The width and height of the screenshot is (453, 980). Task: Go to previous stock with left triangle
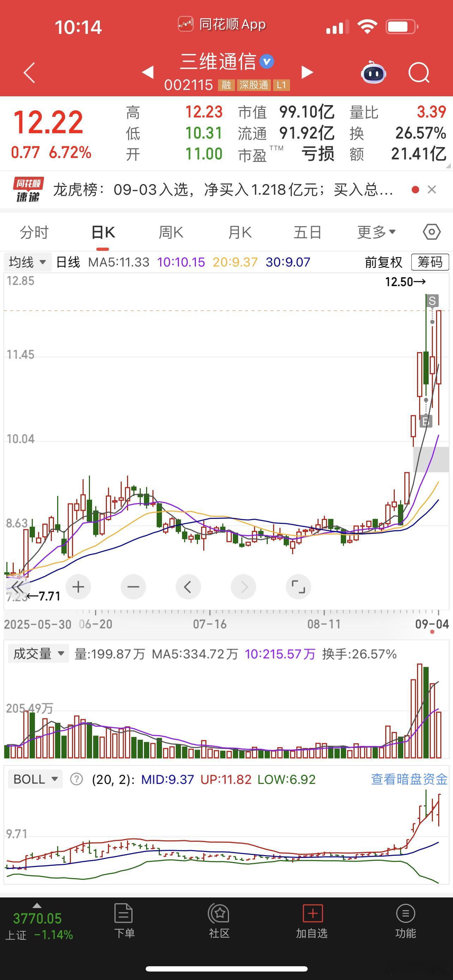[147, 72]
